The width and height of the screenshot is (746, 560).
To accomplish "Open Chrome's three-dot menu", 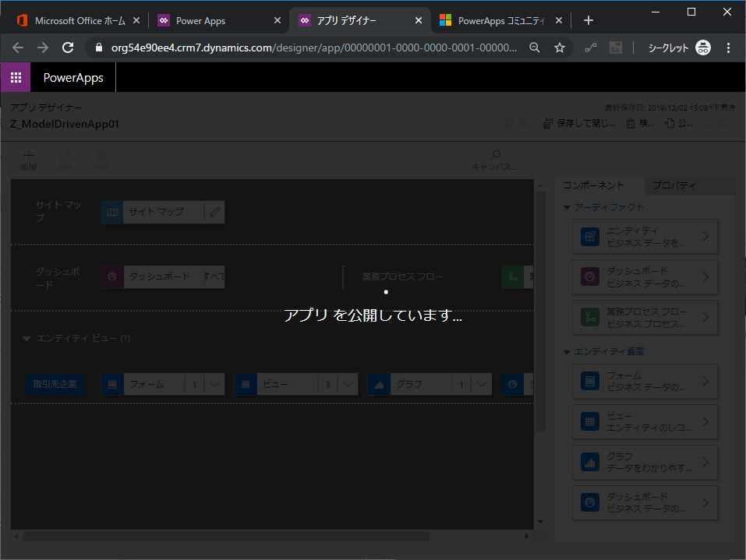I will pos(728,48).
